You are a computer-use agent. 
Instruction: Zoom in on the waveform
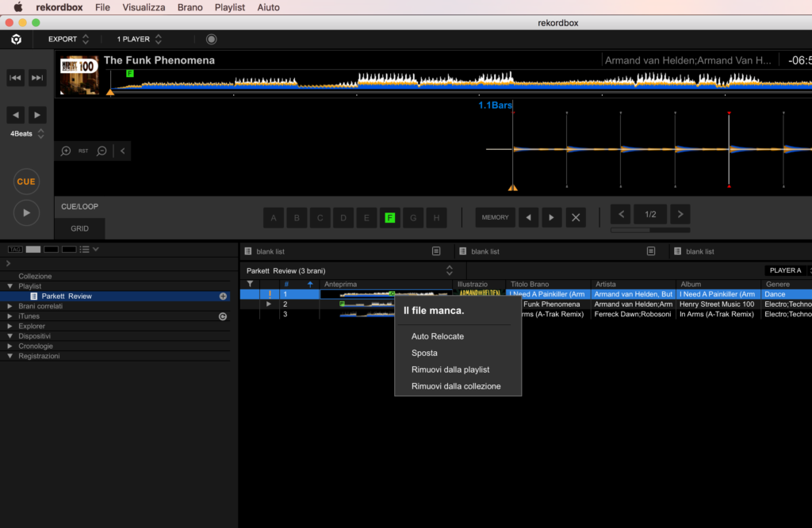pos(66,151)
